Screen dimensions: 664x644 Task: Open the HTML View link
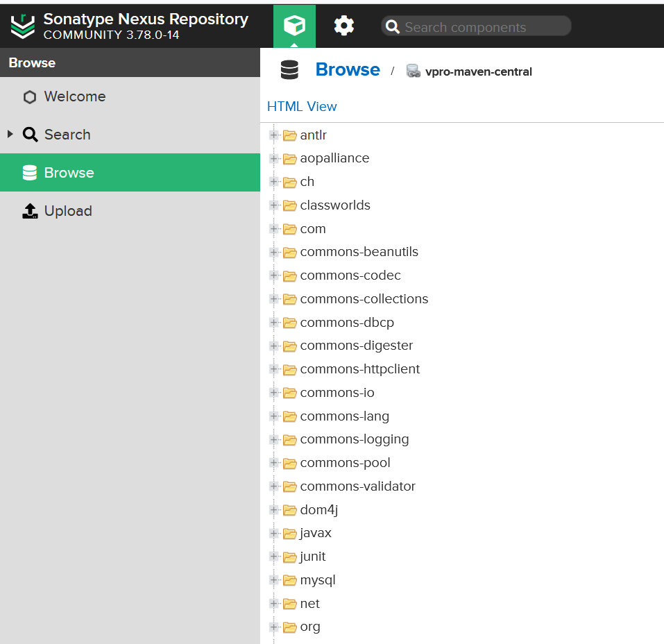[x=302, y=106]
